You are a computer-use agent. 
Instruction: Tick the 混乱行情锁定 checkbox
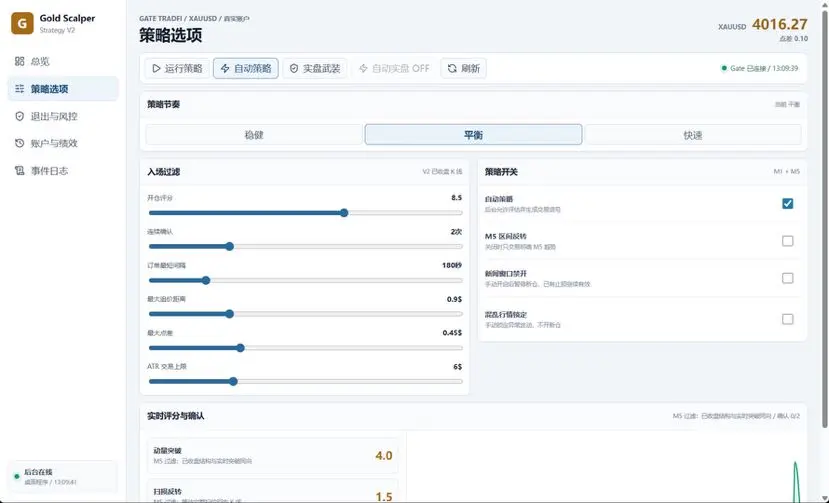point(787,319)
